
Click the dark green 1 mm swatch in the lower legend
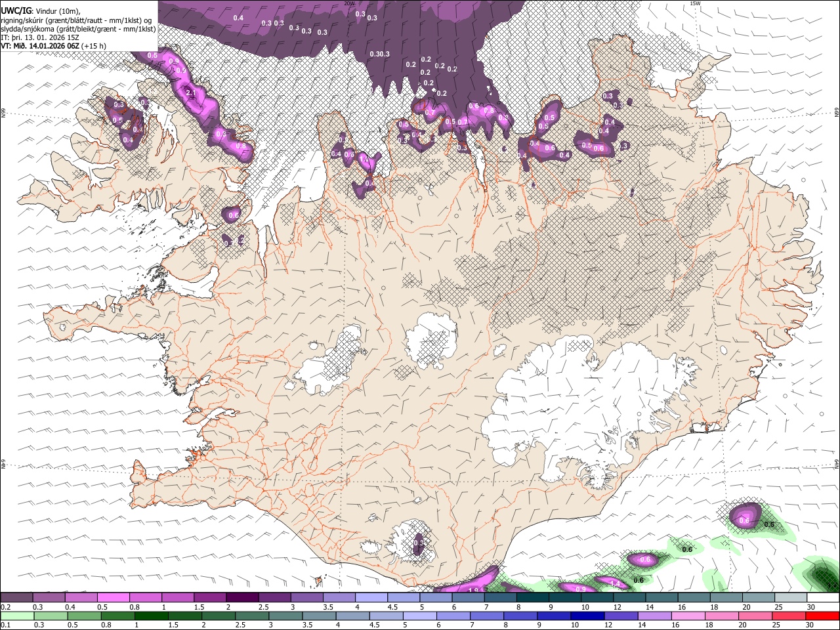[151, 616]
